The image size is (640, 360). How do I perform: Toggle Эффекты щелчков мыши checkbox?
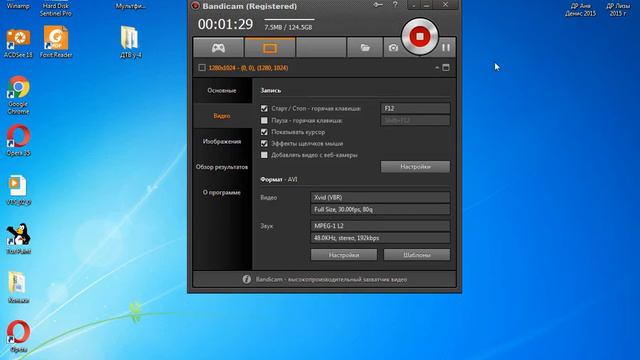[264, 143]
